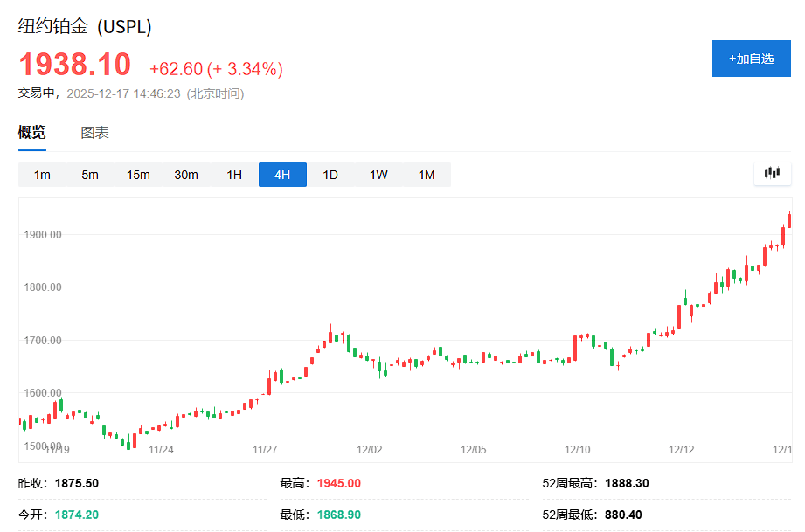Click the 纽约铂金 (USPL) title
This screenshot has height=532, width=805.
tap(85, 27)
